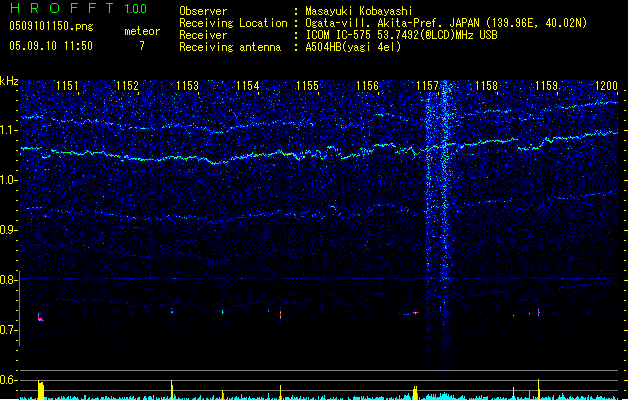Click the yellow intensity spike at bottom left
Image resolution: width=629 pixels, height=400 pixels.
(40, 389)
